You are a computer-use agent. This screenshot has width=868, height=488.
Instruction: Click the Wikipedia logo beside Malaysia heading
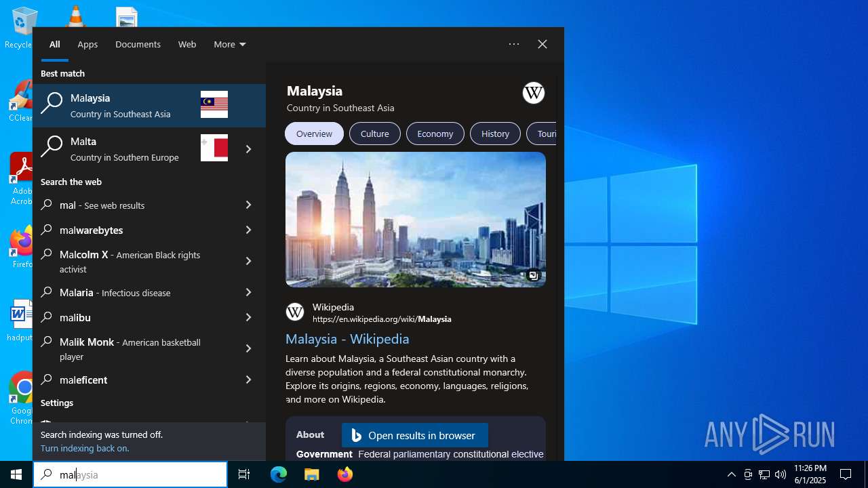point(534,93)
